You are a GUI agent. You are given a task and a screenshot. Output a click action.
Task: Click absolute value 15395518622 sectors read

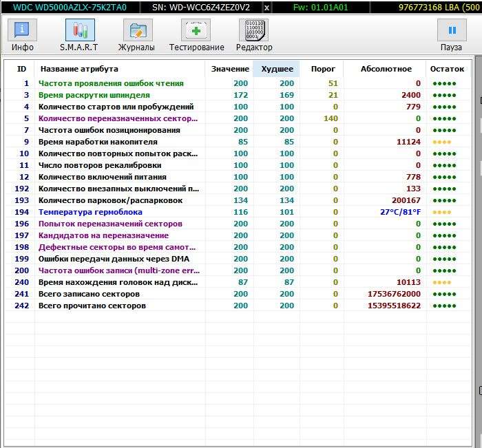pyautogui.click(x=394, y=306)
